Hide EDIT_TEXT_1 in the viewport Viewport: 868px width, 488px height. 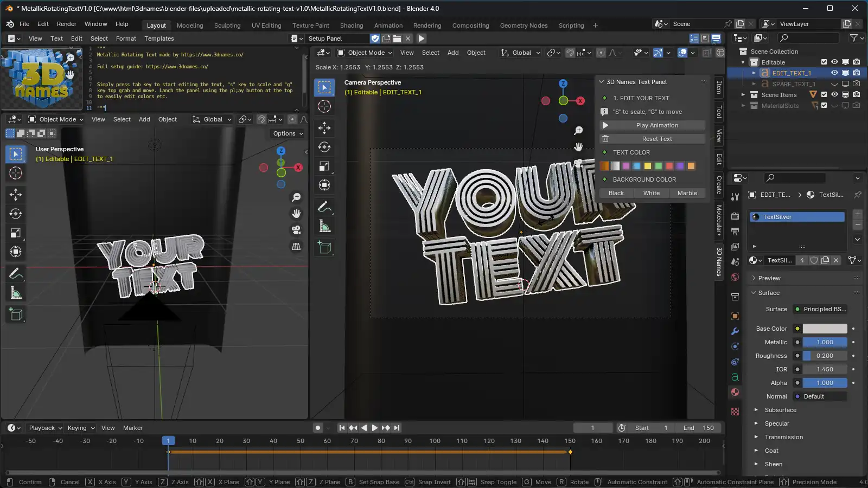(834, 73)
